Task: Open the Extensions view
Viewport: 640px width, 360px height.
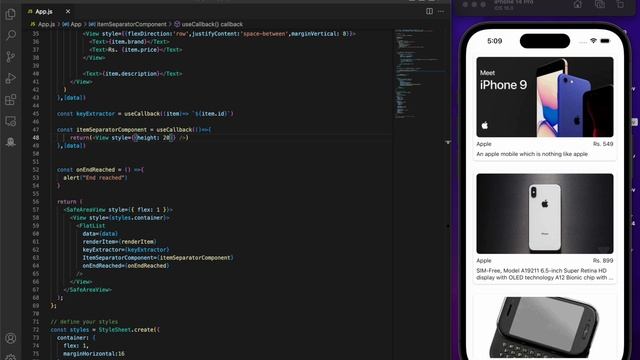Action: (x=11, y=100)
